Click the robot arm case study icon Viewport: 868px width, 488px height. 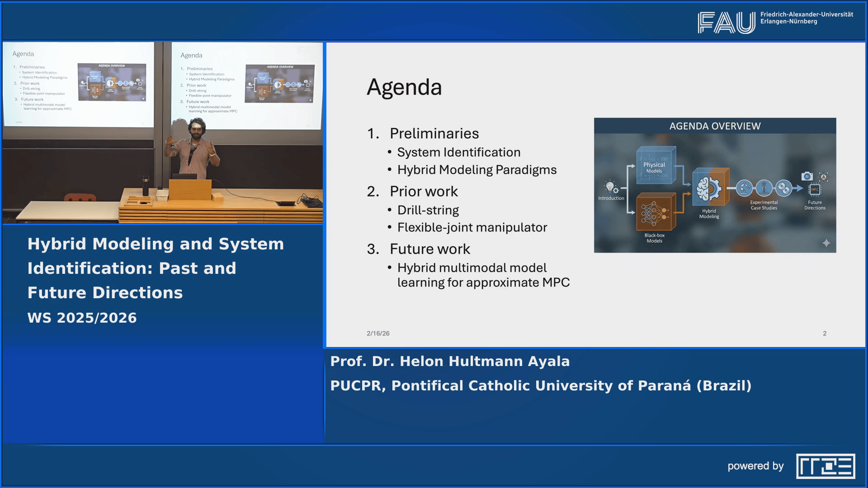[744, 188]
